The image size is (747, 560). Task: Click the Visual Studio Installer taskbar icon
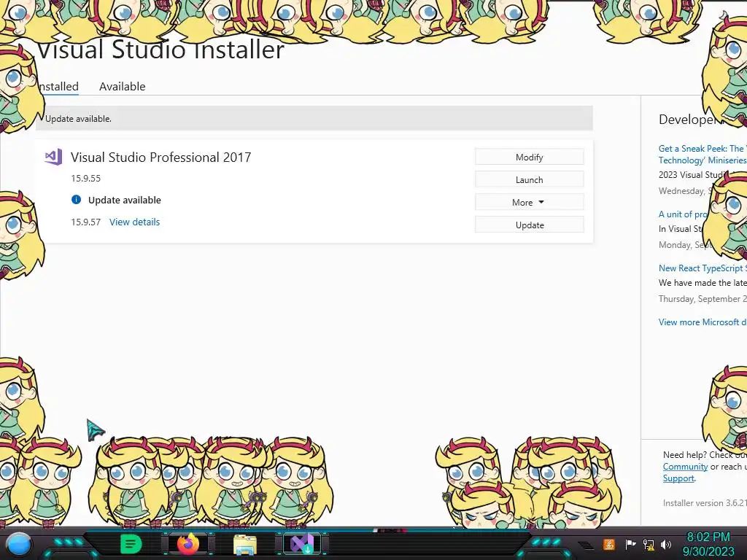click(x=302, y=544)
